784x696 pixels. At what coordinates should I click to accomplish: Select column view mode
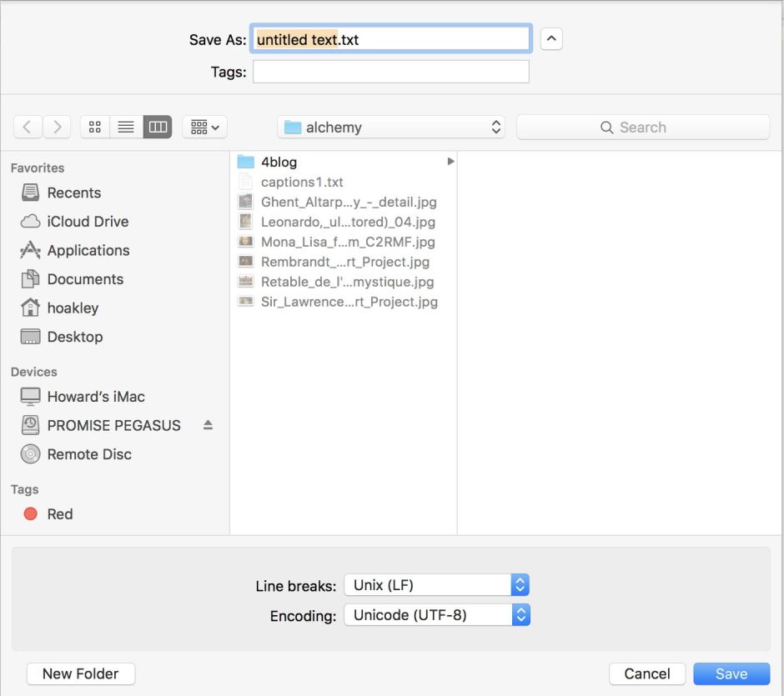coord(157,128)
